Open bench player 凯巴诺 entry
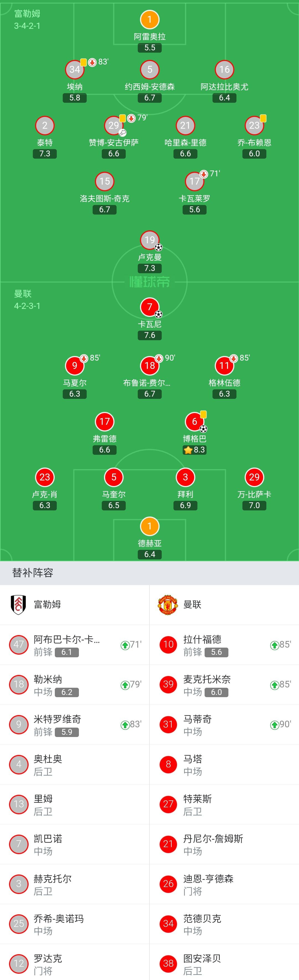Viewport: 299px width, 980px height. (74, 844)
